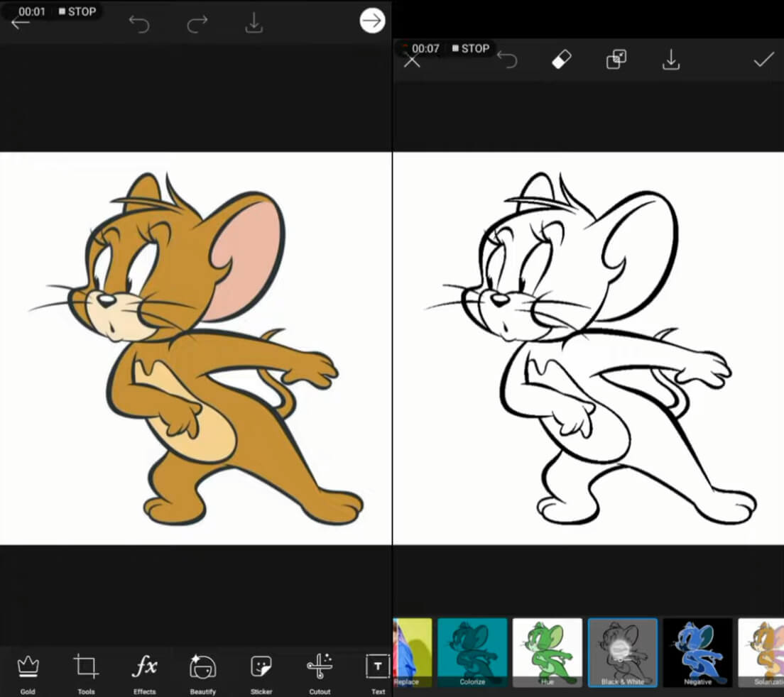The image size is (784, 697).
Task: Tap the blend layers icon in right editor
Action: click(616, 60)
